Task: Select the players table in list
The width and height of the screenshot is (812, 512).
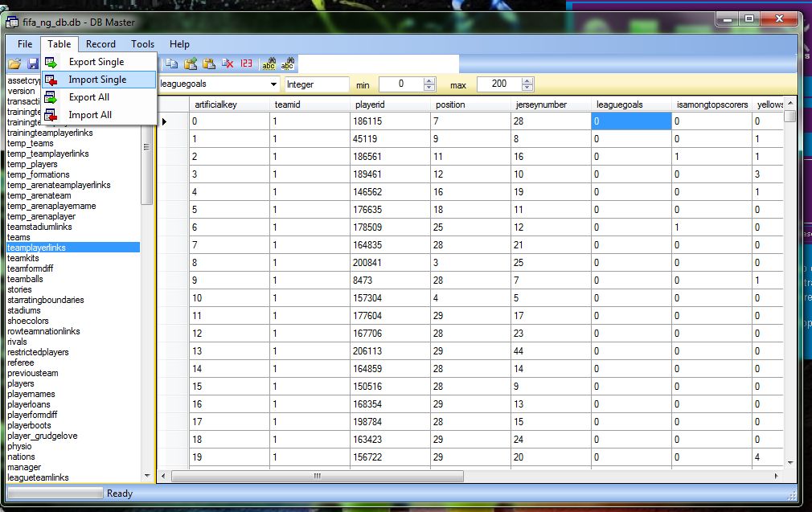Action: [21, 384]
